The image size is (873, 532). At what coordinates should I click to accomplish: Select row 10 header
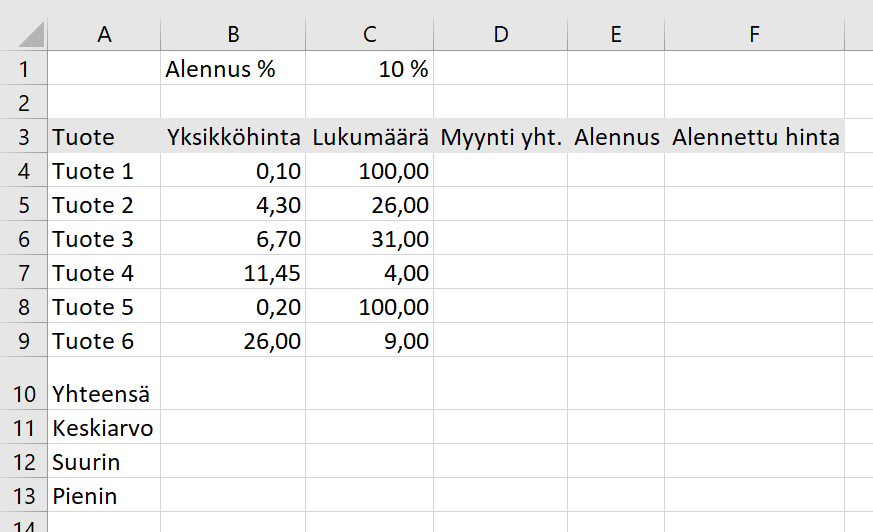coord(23,384)
